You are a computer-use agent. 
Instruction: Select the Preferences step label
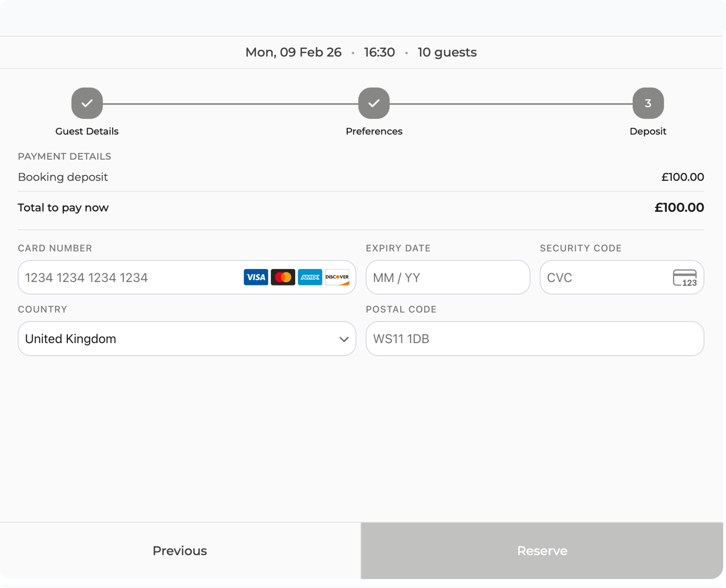click(x=374, y=132)
